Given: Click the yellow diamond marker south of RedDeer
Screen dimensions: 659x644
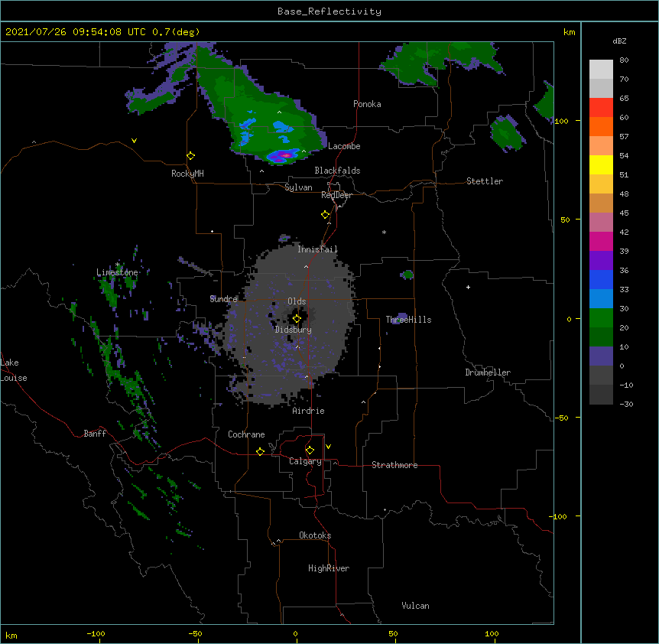Looking at the screenshot, I should click(x=326, y=215).
